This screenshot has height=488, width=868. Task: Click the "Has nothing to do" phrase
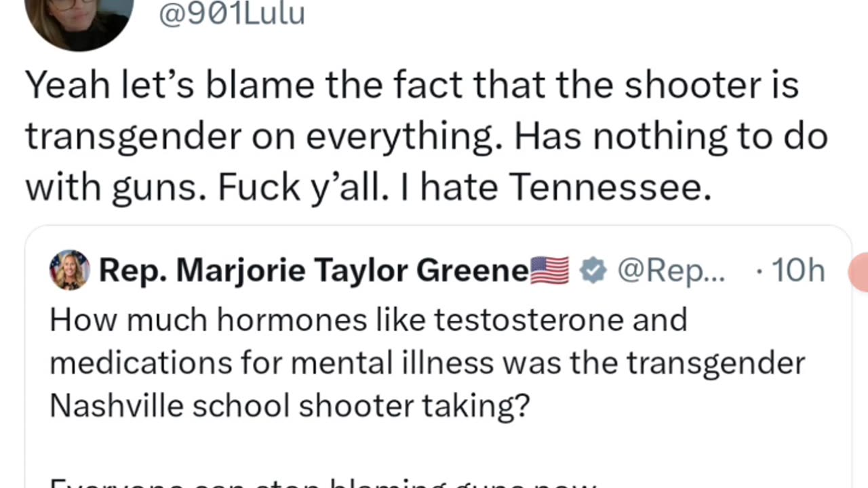pos(671,137)
